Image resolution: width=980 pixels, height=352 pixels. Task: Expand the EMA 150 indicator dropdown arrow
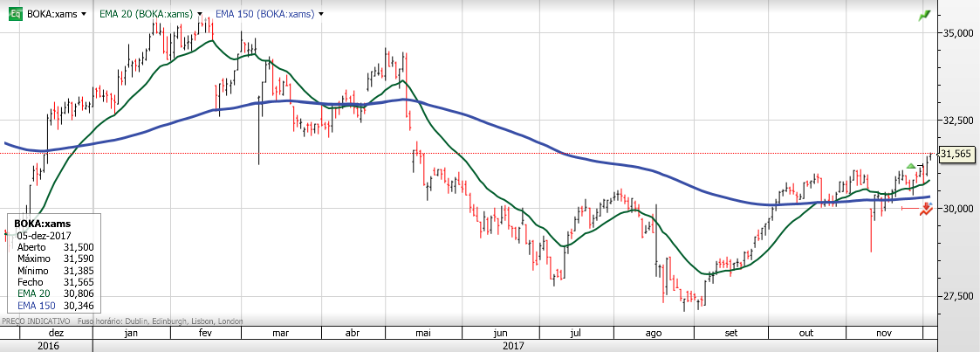(x=321, y=14)
